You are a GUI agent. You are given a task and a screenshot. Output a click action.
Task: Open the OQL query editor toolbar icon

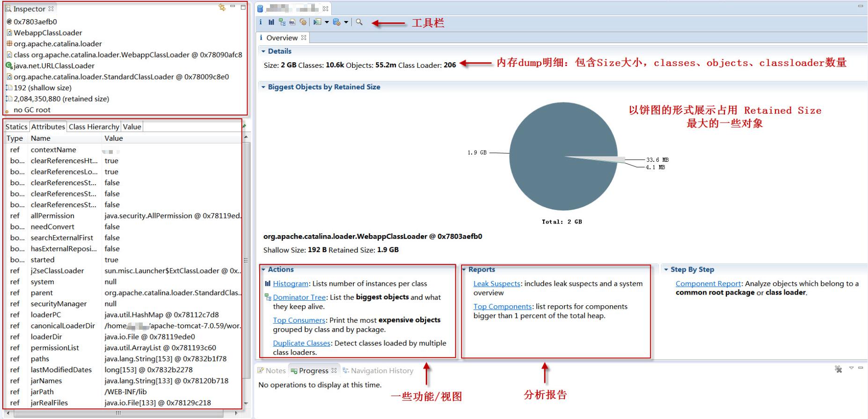pyautogui.click(x=292, y=22)
